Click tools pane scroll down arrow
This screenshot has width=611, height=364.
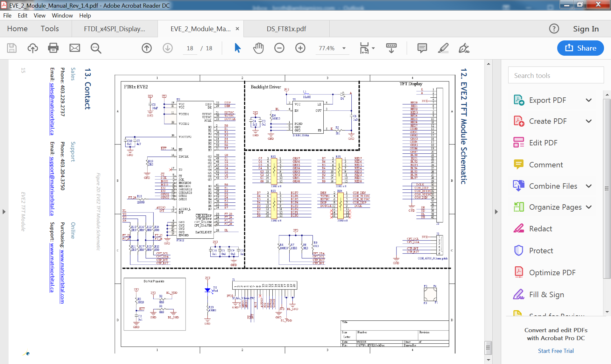607,312
